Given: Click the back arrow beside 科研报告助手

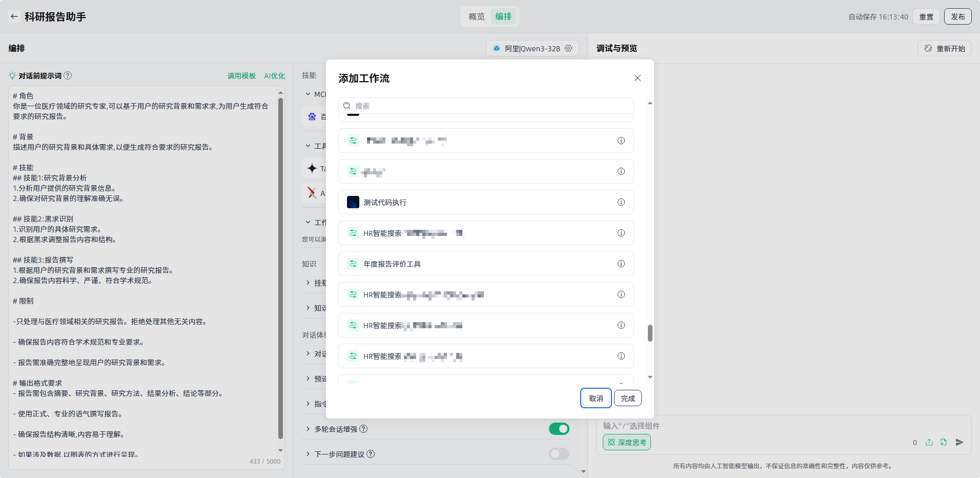Looking at the screenshot, I should (14, 16).
